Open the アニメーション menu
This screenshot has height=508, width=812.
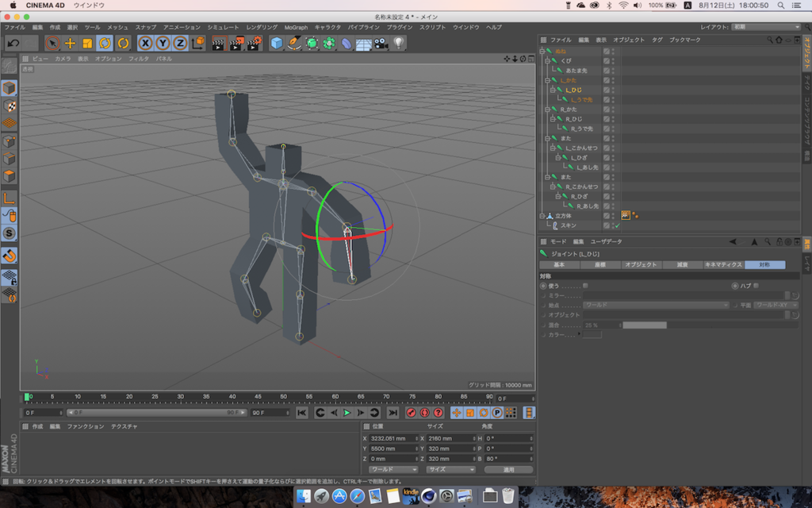pos(182,27)
